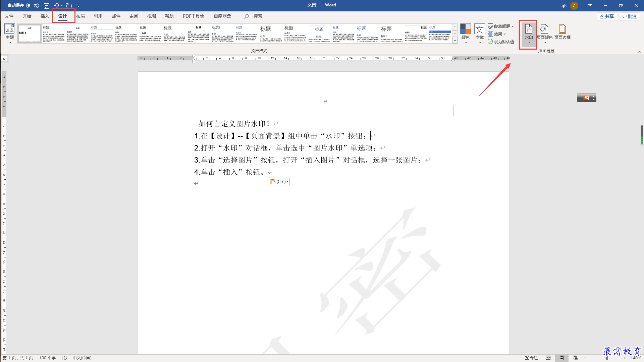
Task: Open PDF工具集 tab
Action: pyautogui.click(x=194, y=16)
